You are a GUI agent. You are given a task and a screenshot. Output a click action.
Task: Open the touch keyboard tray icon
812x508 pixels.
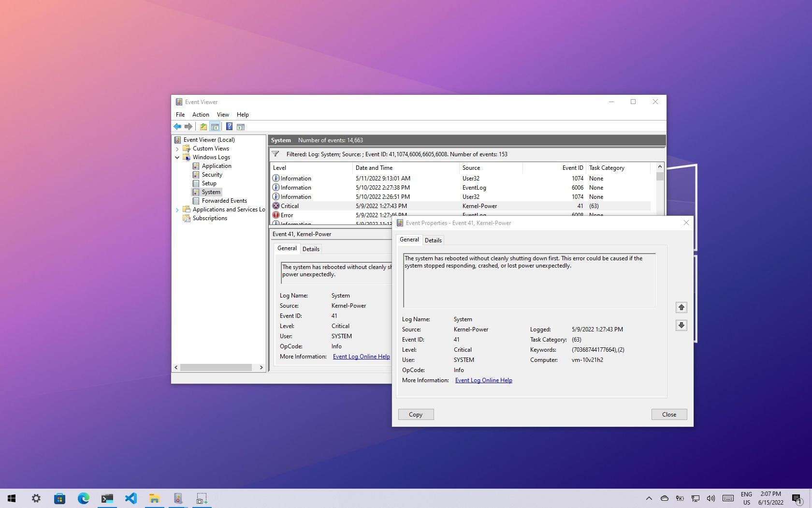tap(728, 498)
